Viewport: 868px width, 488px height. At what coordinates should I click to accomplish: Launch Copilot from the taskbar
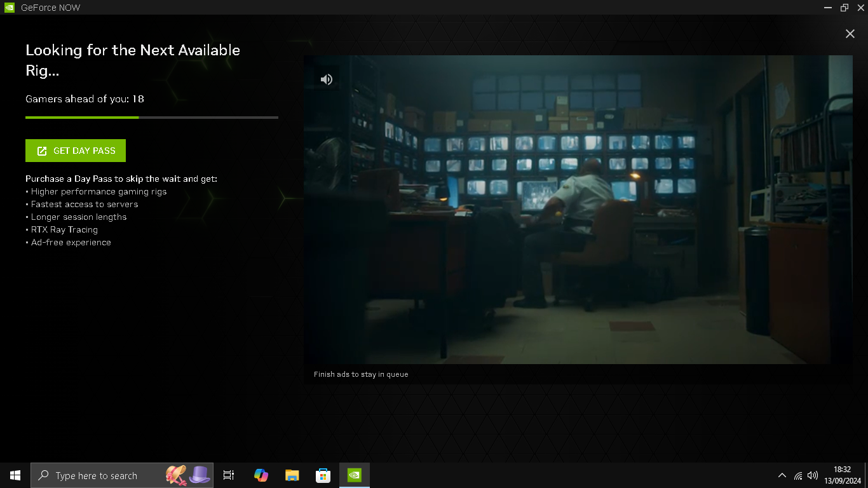pyautogui.click(x=261, y=475)
